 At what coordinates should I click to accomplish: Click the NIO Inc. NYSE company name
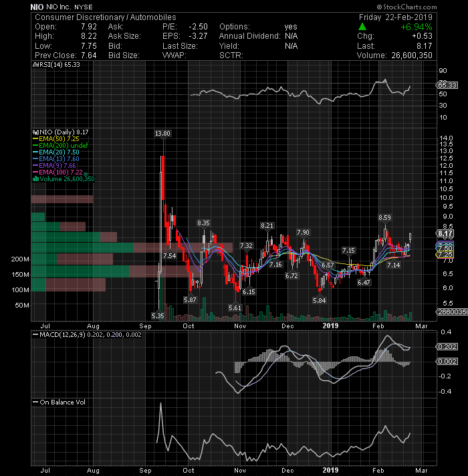(x=70, y=7)
